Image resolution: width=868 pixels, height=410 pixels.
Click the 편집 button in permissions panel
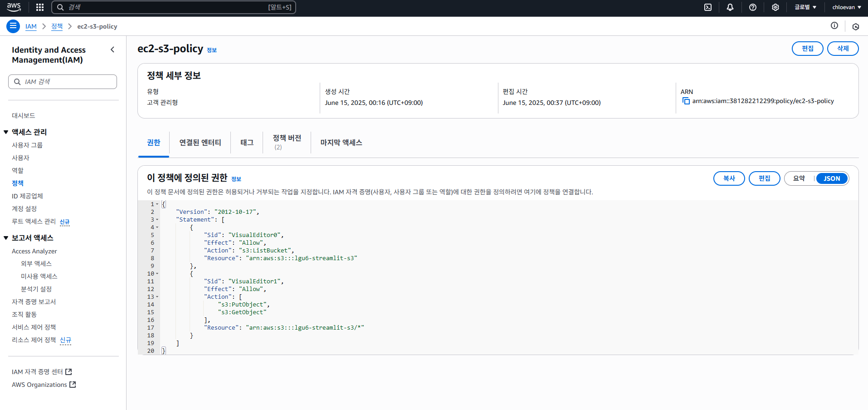[764, 178]
